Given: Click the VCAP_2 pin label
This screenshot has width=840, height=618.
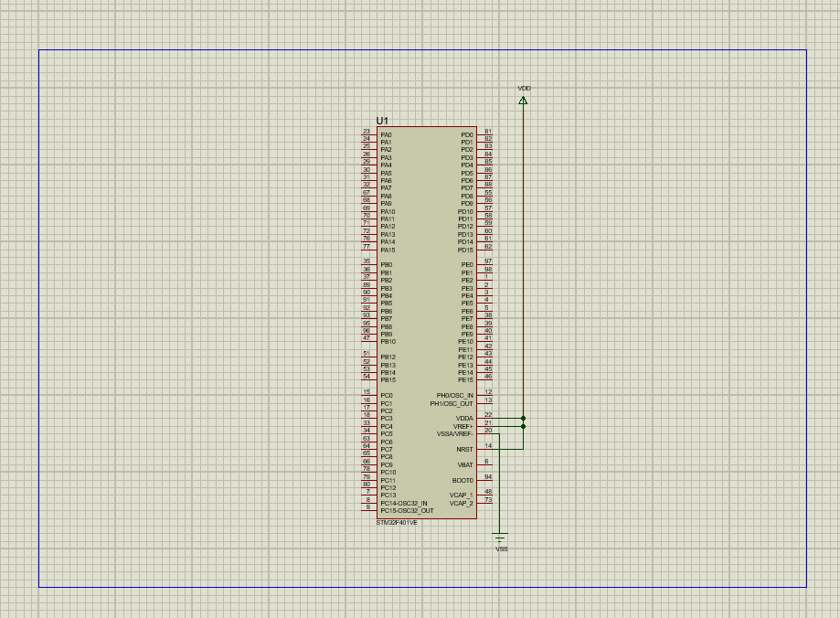Looking at the screenshot, I should click(462, 504).
